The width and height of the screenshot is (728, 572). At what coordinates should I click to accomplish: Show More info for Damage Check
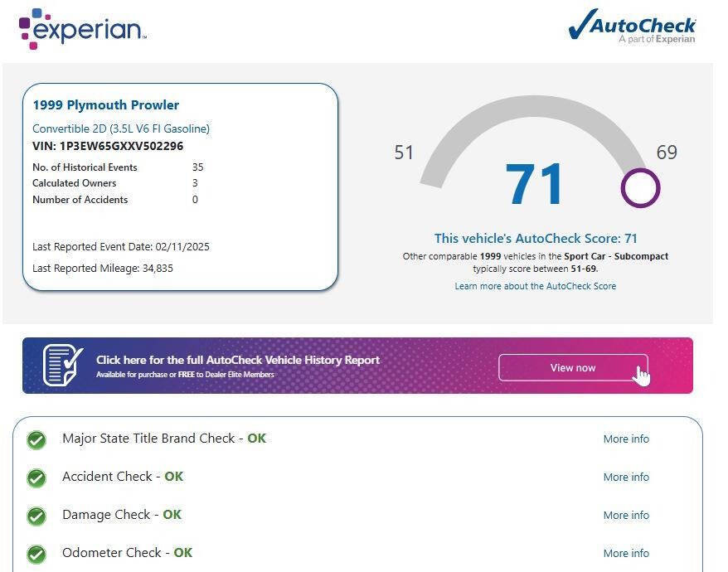(x=626, y=516)
